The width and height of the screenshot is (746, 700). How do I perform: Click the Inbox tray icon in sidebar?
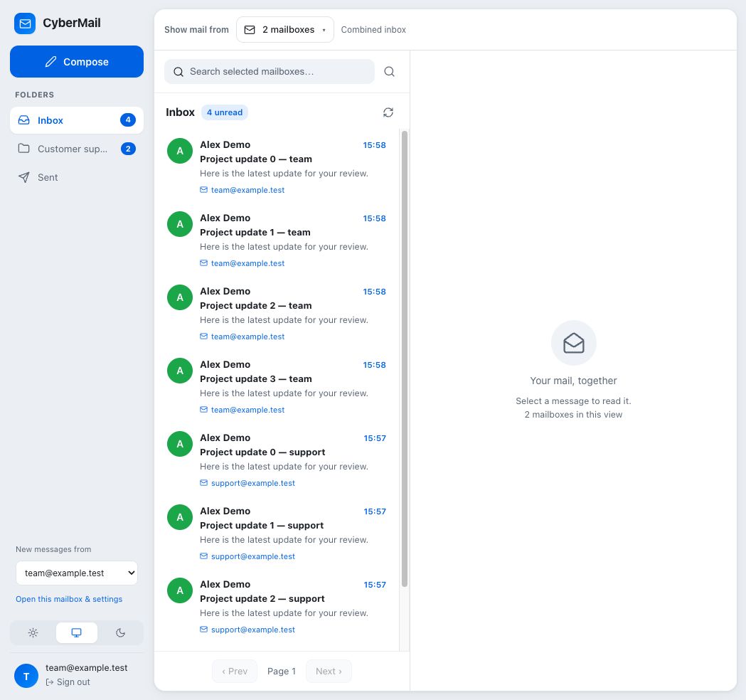tap(23, 120)
